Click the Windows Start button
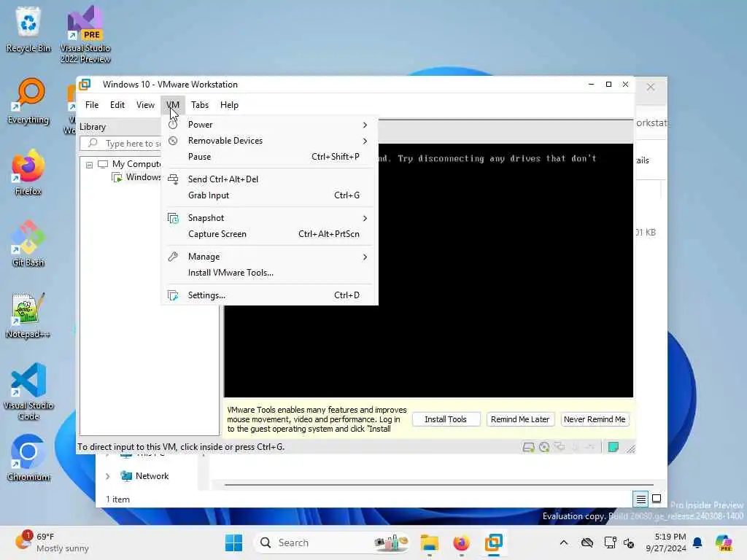The height and width of the screenshot is (560, 747). (x=233, y=542)
